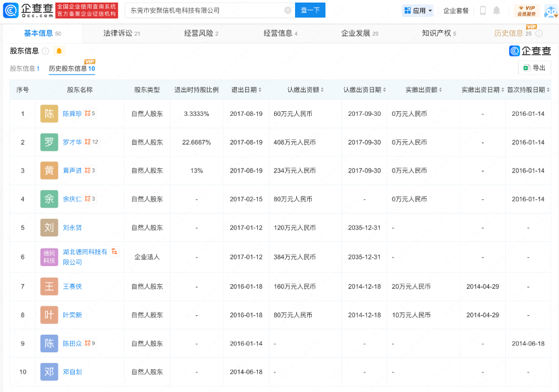Sort by 首次持股日期 column

point(548,90)
